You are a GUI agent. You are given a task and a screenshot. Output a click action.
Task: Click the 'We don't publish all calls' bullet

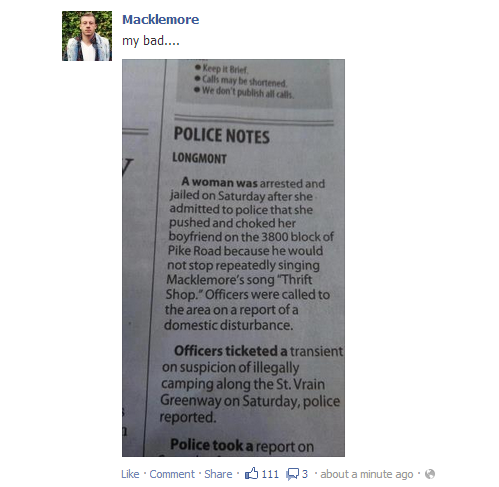[244, 92]
